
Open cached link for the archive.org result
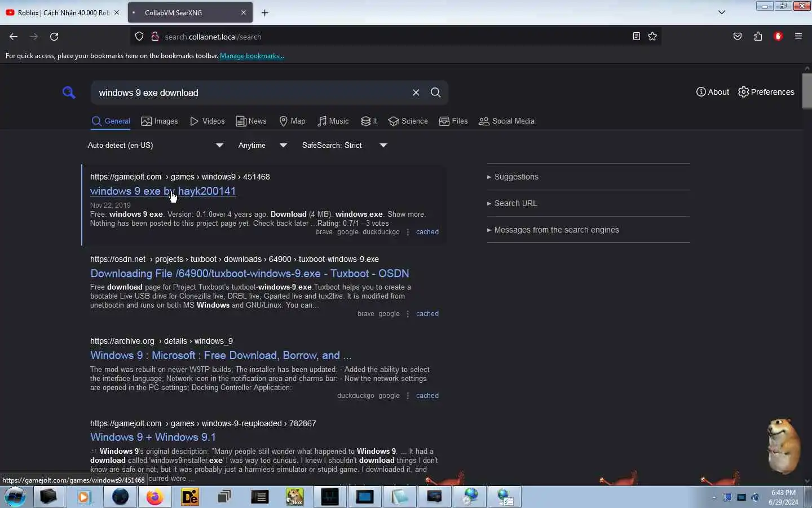click(x=427, y=396)
